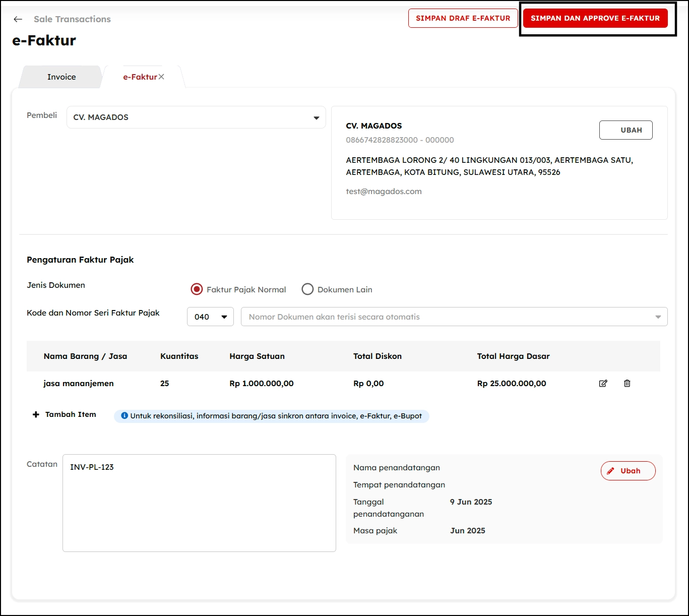Click the reconciliation notice about invoice sync
This screenshot has height=616, width=689.
(272, 416)
